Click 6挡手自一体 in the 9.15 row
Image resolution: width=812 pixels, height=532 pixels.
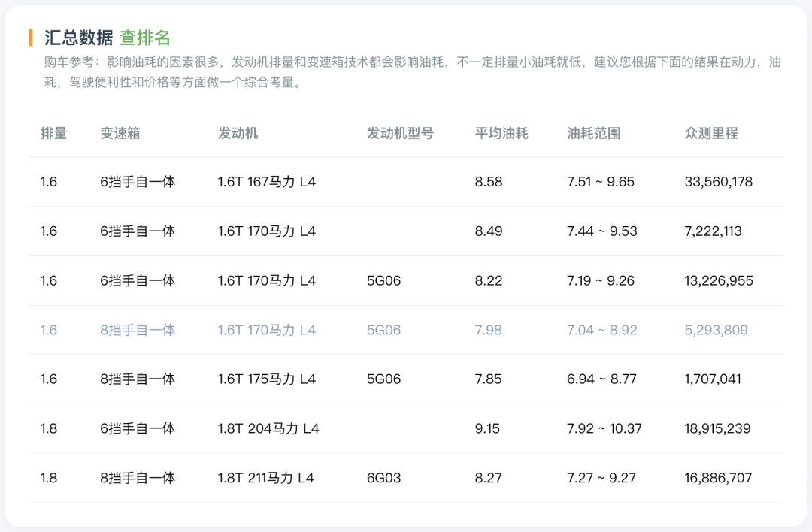tap(138, 428)
